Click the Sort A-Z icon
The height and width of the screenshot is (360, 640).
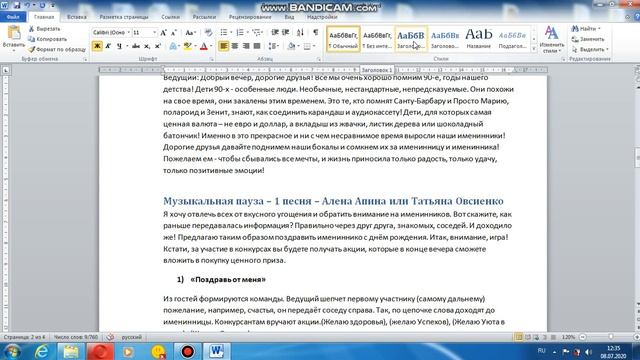300,33
